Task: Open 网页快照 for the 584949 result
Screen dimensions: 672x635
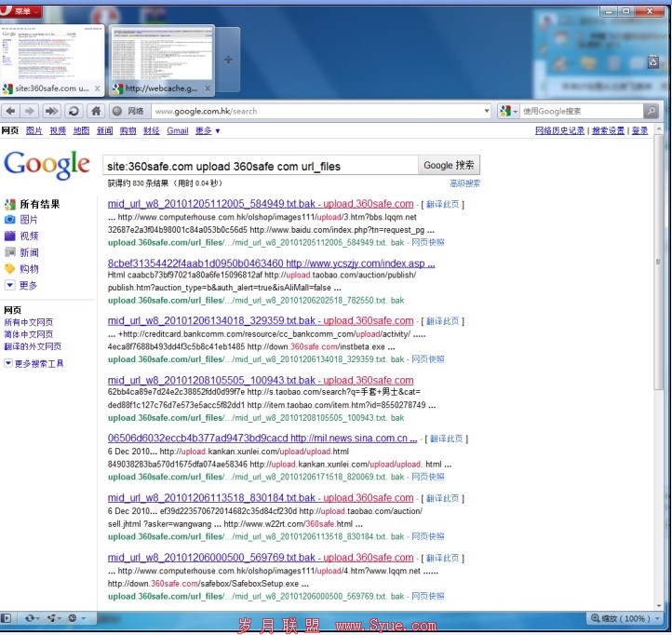Action: point(428,242)
